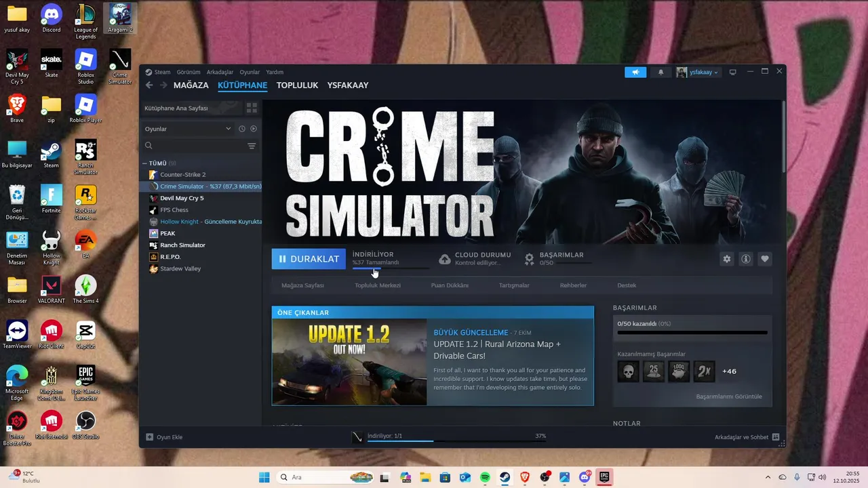Click the Kütüphane Ana Sayfası button
This screenshot has height=488, width=868.
pyautogui.click(x=191, y=108)
